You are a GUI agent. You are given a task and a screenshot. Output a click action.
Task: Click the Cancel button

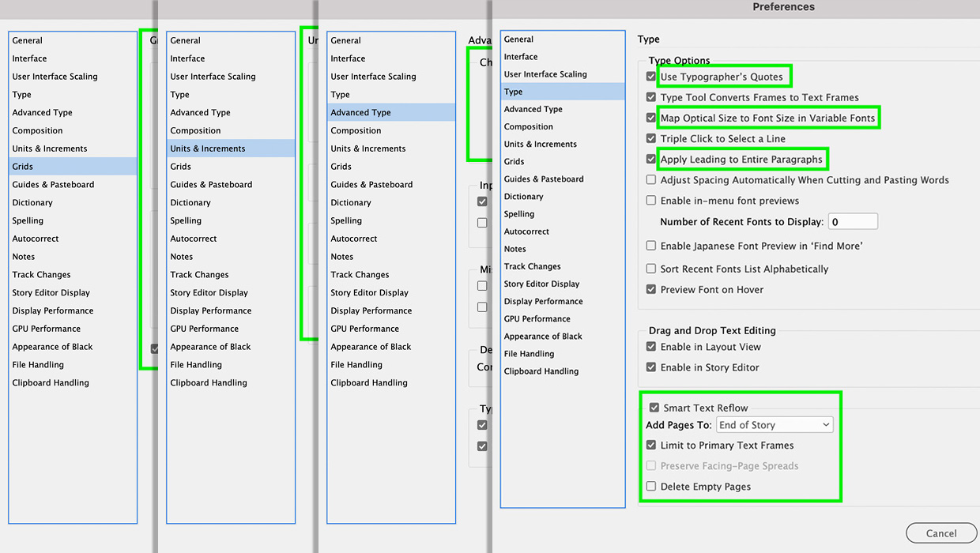pyautogui.click(x=941, y=533)
